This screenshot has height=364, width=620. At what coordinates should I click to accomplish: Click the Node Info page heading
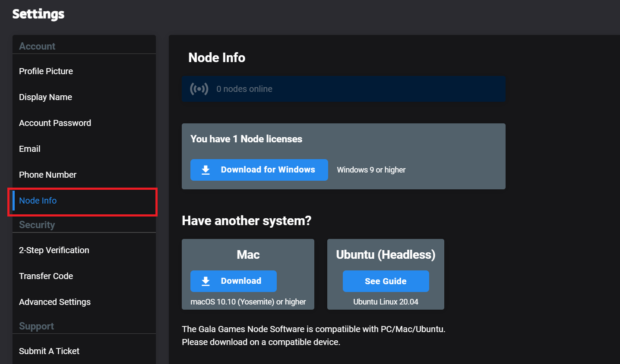pyautogui.click(x=217, y=57)
